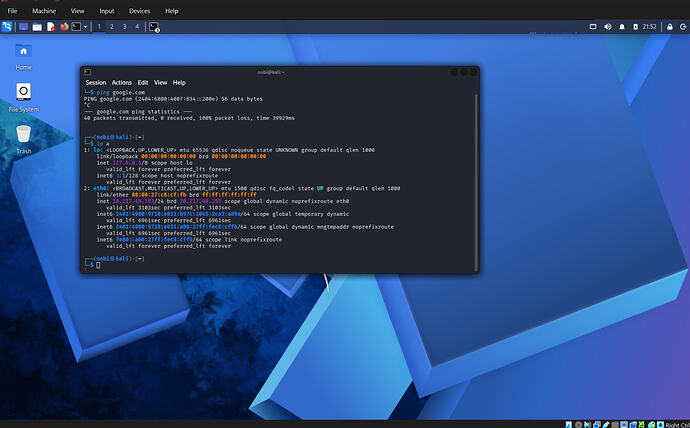
Task: Click the log out panel icon
Action: (x=683, y=27)
